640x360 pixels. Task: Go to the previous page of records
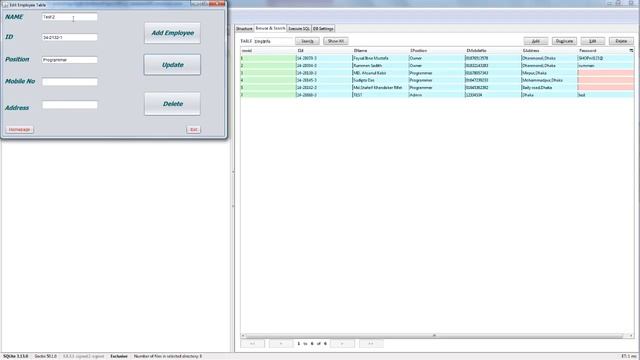pyautogui.click(x=281, y=344)
